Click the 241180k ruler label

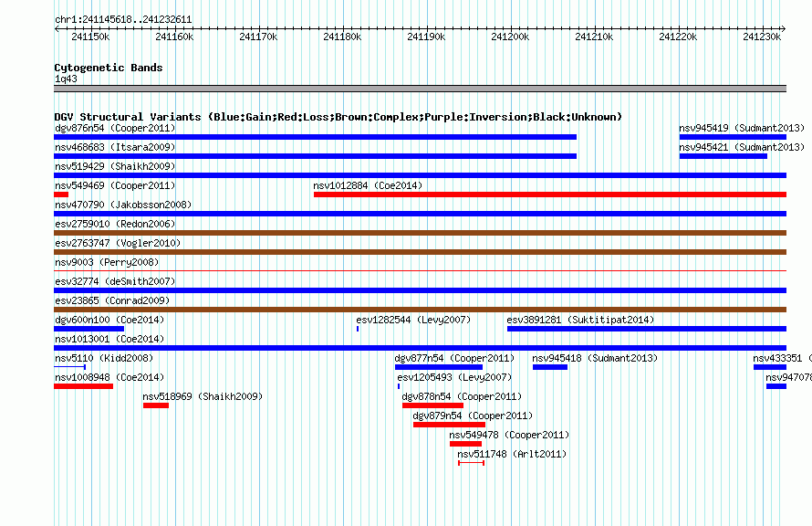(342, 37)
